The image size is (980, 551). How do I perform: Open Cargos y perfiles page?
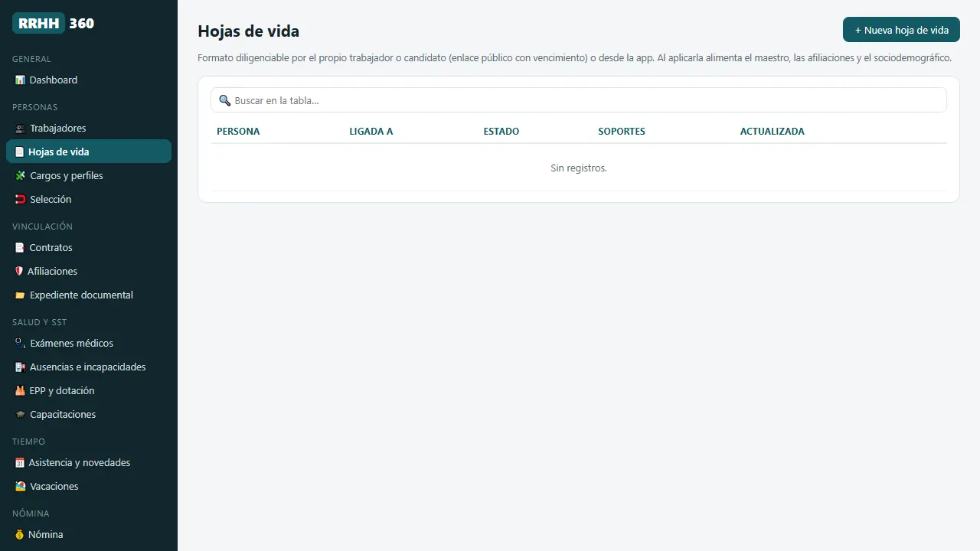89,175
